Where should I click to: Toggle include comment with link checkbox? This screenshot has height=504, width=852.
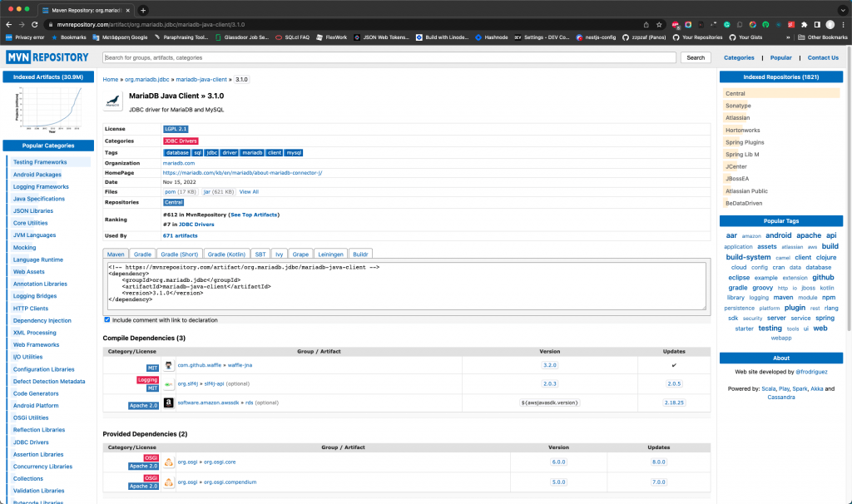(x=107, y=320)
